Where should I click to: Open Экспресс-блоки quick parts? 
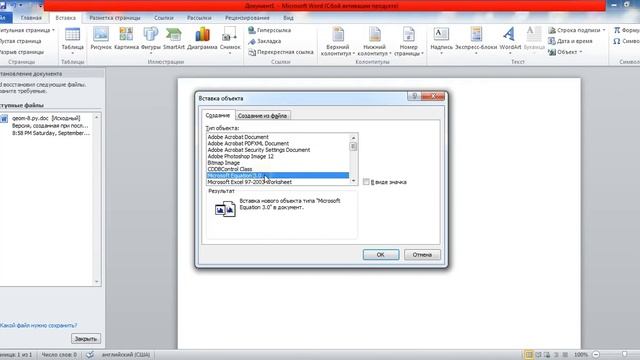476,40
